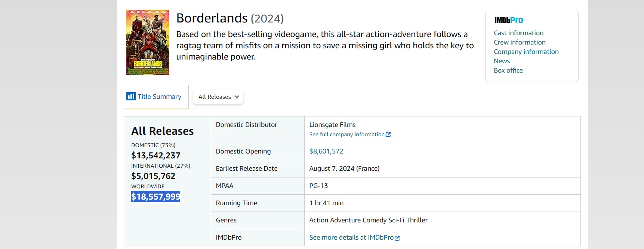Click the external link icon after IMDbPro details
The height and width of the screenshot is (249, 644).
coord(397,238)
